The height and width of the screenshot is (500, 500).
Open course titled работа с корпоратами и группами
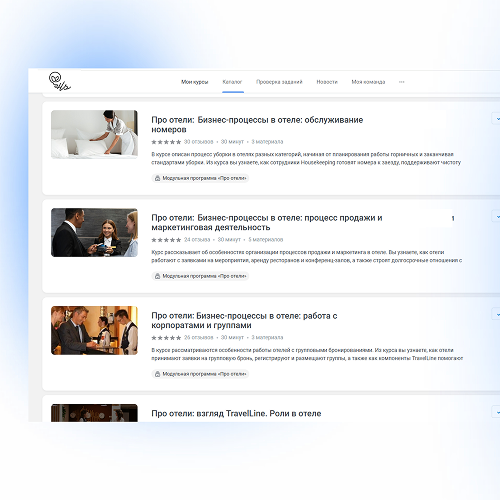(x=244, y=320)
